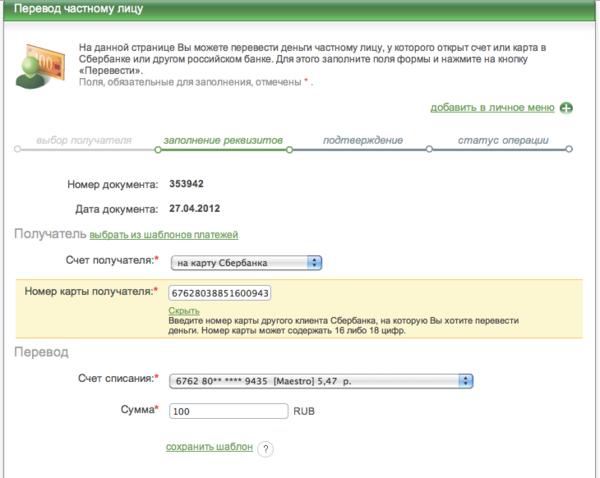This screenshot has height=478, width=600.
Task: Click the last circle marker ending the progress line
Action: [570, 151]
